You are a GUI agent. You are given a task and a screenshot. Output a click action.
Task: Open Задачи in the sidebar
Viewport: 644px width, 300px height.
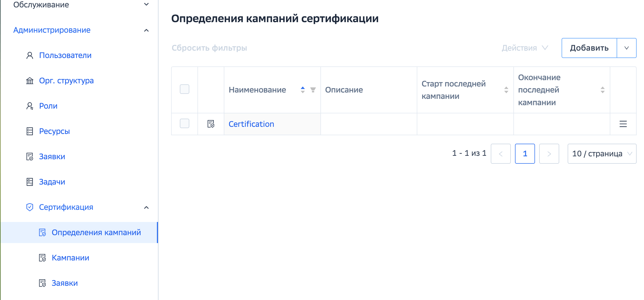pos(52,182)
